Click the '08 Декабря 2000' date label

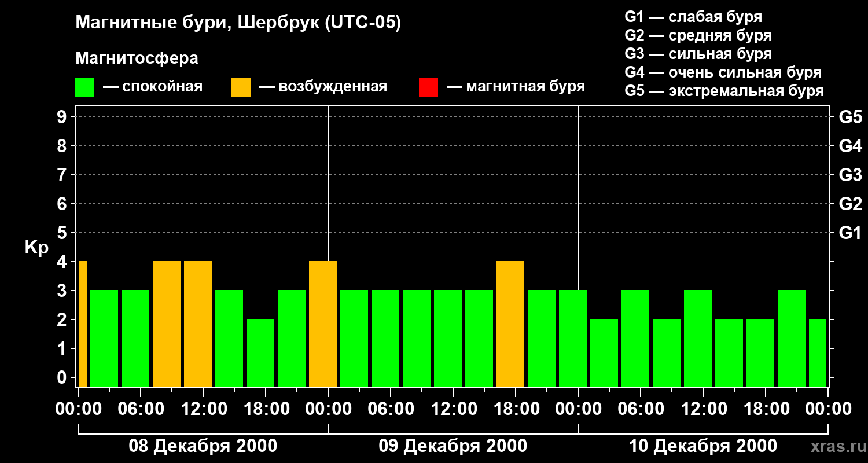[203, 446]
